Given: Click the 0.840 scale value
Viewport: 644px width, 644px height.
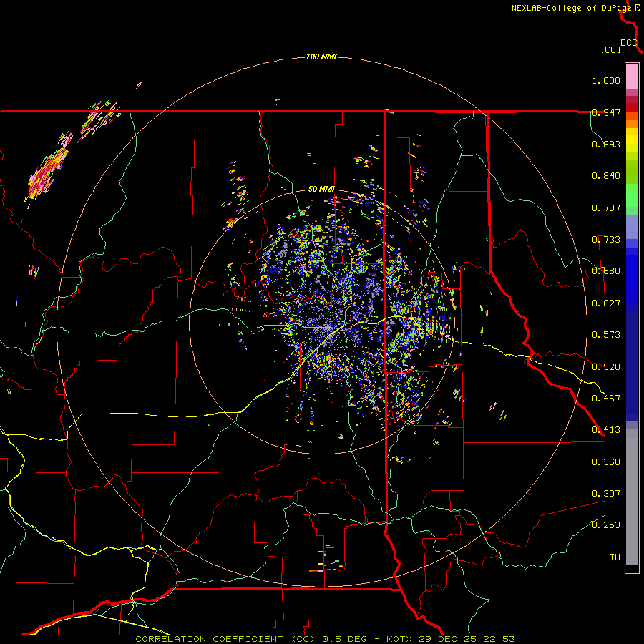Looking at the screenshot, I should pos(606,176).
